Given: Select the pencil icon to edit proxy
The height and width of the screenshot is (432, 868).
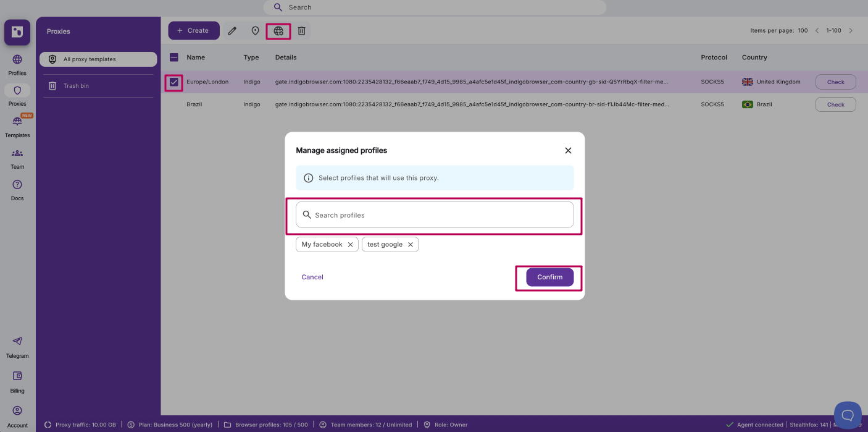Looking at the screenshot, I should 232,30.
